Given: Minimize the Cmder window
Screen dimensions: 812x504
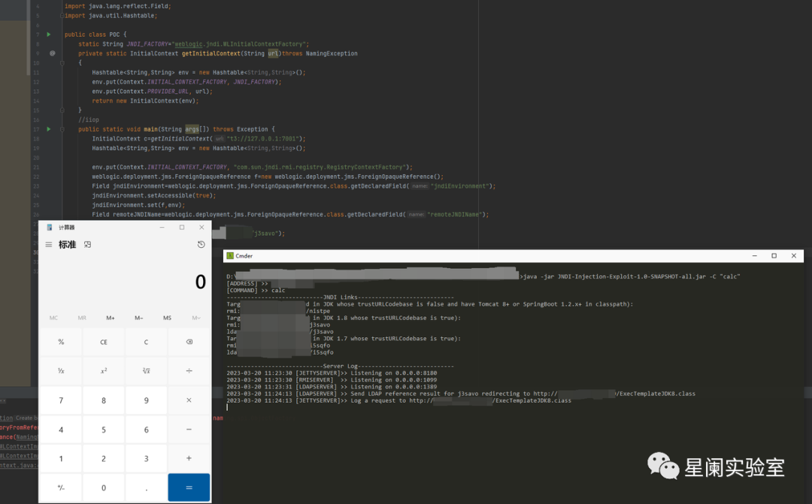Looking at the screenshot, I should (755, 255).
